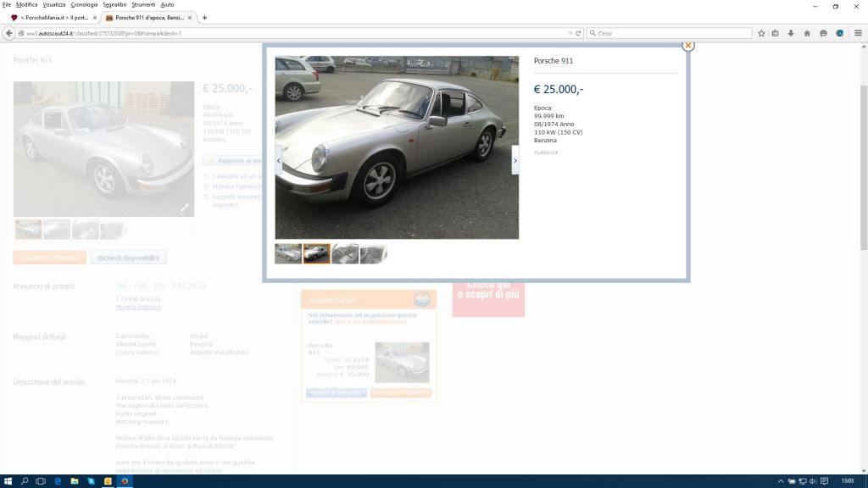This screenshot has height=488, width=868.
Task: Switch to the PorscheMania.it tab
Action: [x=52, y=18]
